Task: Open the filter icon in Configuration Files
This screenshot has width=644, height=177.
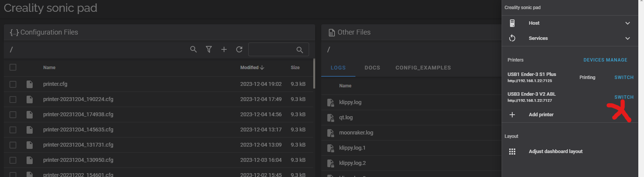Action: click(209, 49)
